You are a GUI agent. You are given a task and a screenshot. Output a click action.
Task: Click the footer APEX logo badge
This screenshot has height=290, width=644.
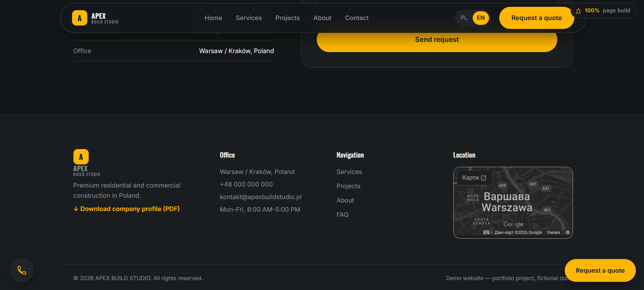pos(81,157)
